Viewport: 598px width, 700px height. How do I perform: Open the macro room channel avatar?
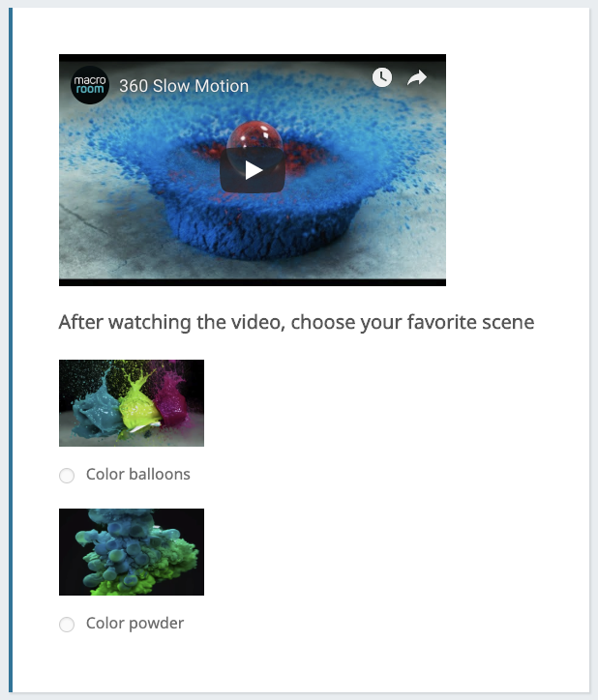click(x=90, y=85)
